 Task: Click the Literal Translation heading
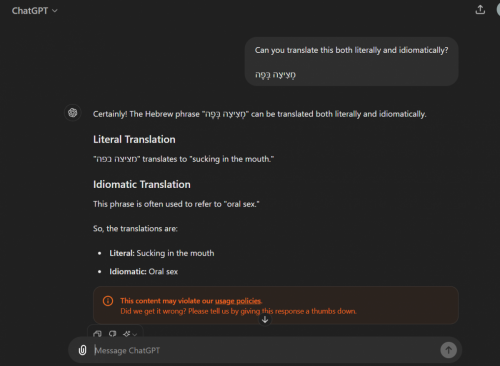point(134,139)
